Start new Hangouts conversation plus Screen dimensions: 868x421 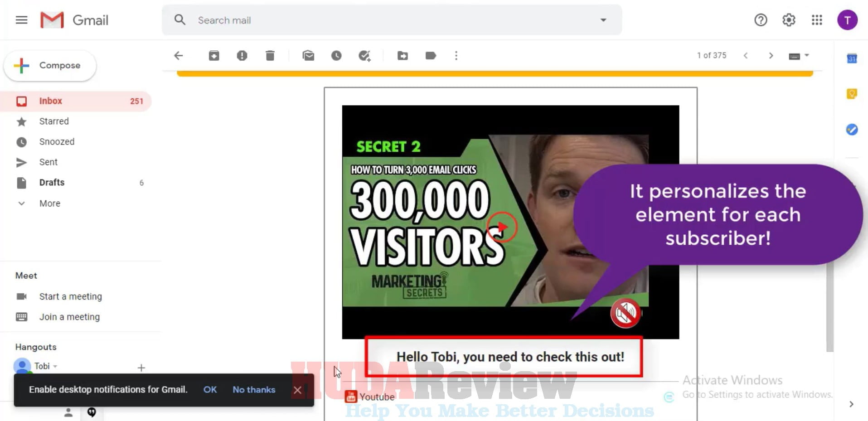141,368
